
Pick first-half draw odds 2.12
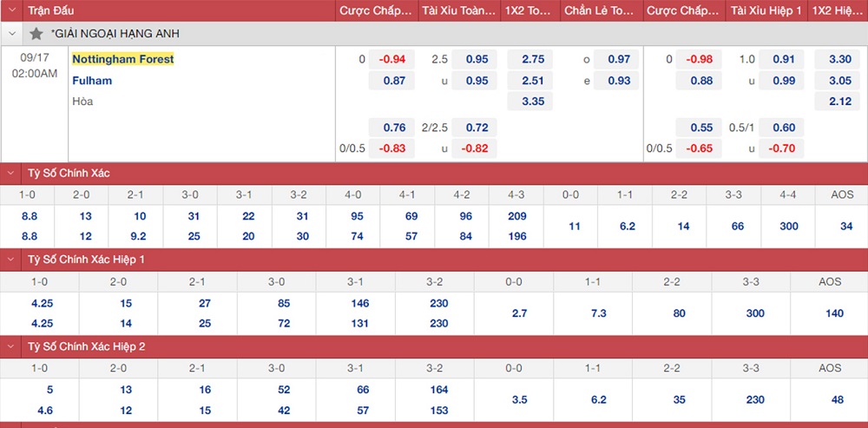coord(838,102)
